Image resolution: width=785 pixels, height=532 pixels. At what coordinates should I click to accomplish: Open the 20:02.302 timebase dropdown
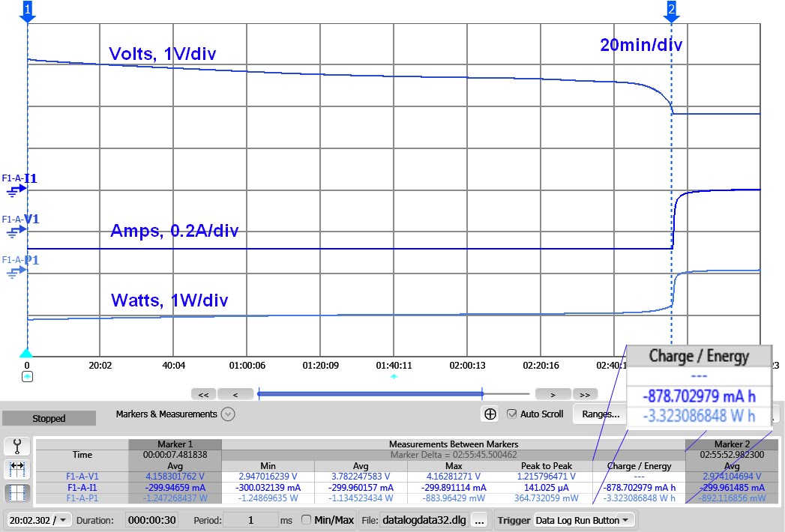(x=37, y=519)
